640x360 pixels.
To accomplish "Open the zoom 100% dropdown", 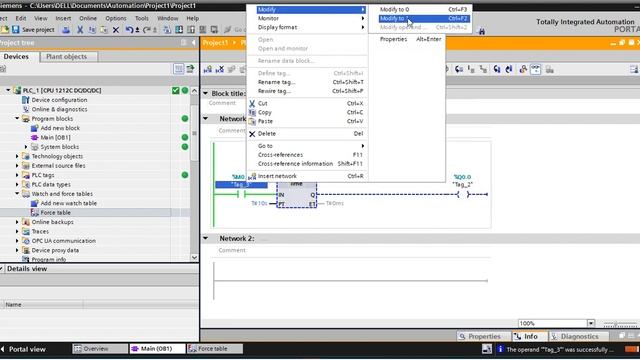I will click(x=591, y=323).
